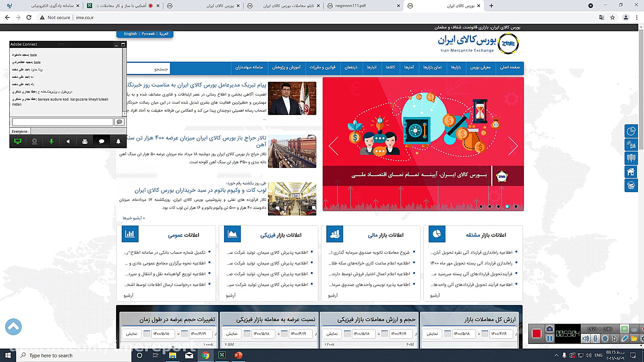Viewport: 644px width, 362px height.
Task: Select the Everyone chat tab
Action: (19, 131)
